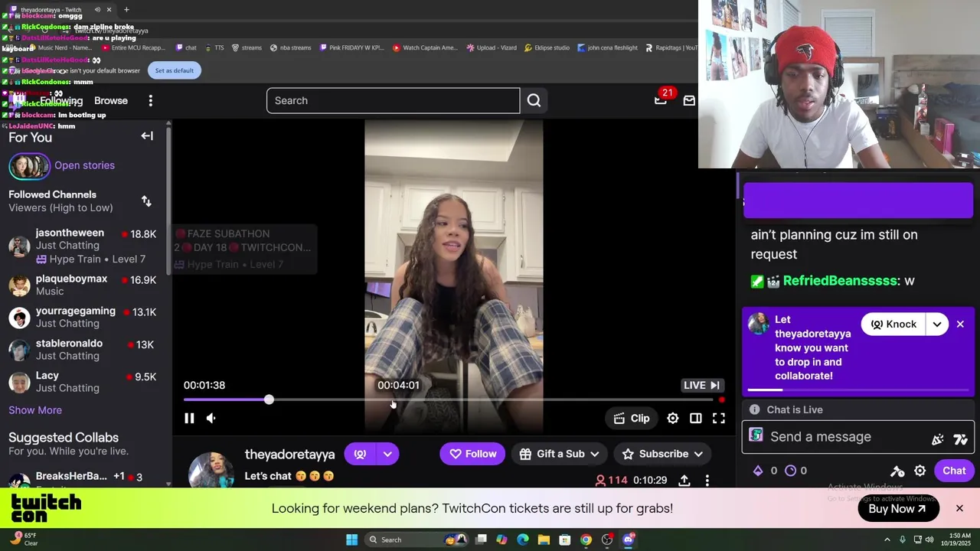Share the stream with share icon

684,481
